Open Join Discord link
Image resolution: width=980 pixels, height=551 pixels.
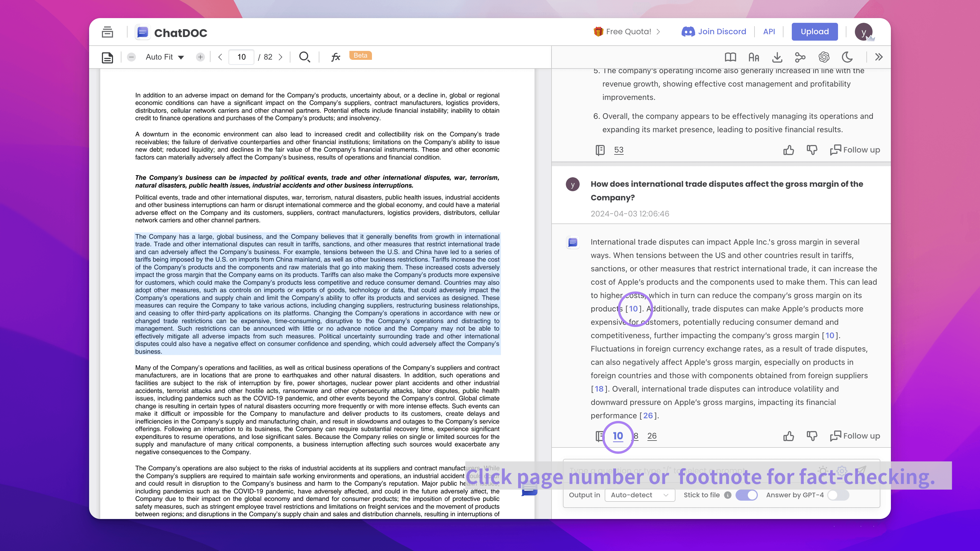(714, 31)
